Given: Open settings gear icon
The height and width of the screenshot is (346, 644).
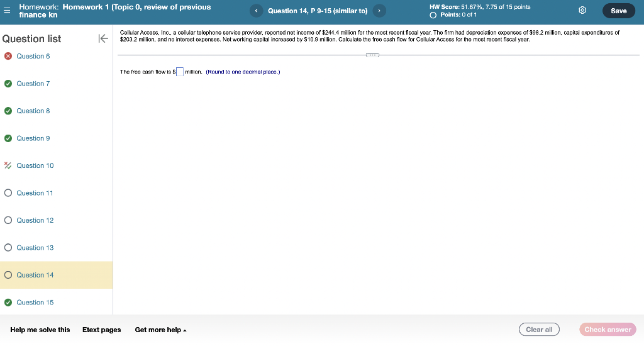Looking at the screenshot, I should pyautogui.click(x=582, y=10).
